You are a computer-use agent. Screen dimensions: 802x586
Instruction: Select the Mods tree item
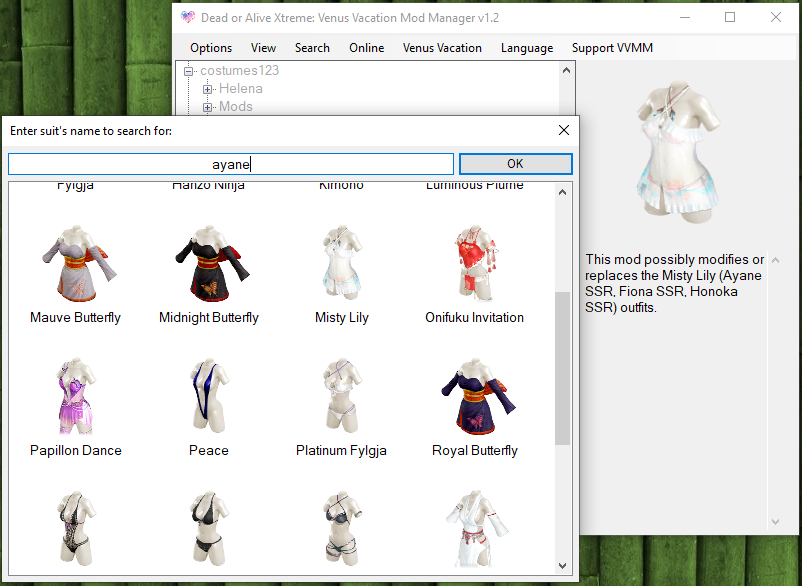coord(236,106)
